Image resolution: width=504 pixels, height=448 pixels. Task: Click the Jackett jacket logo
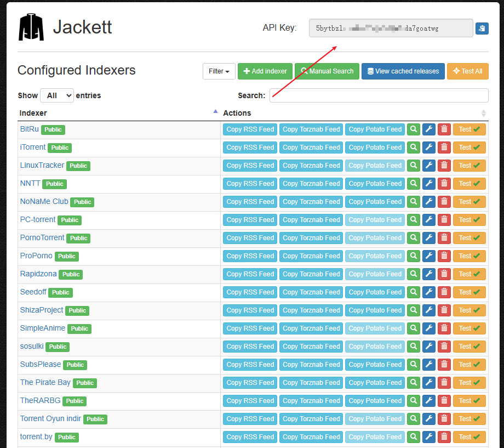pos(31,27)
